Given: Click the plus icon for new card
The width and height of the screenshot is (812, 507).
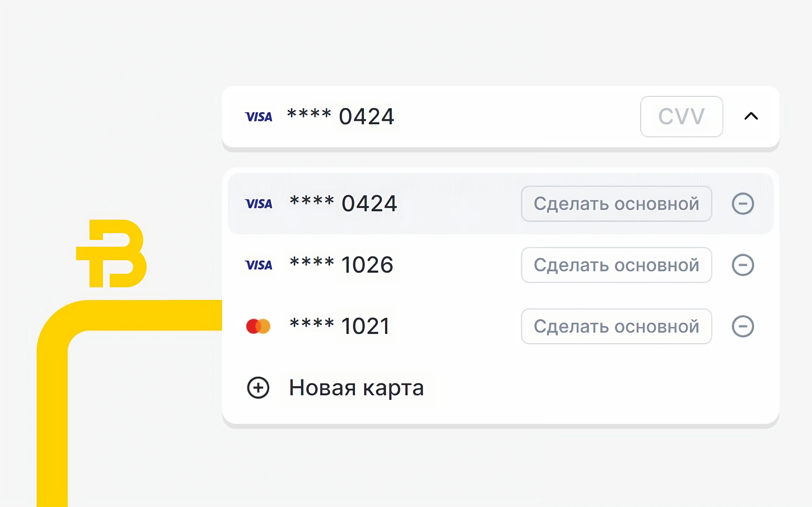Looking at the screenshot, I should pyautogui.click(x=258, y=388).
